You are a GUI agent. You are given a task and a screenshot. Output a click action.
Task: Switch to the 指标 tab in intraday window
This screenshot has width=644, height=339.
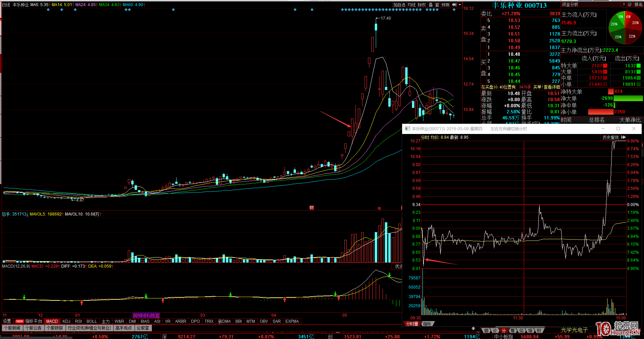point(427,324)
